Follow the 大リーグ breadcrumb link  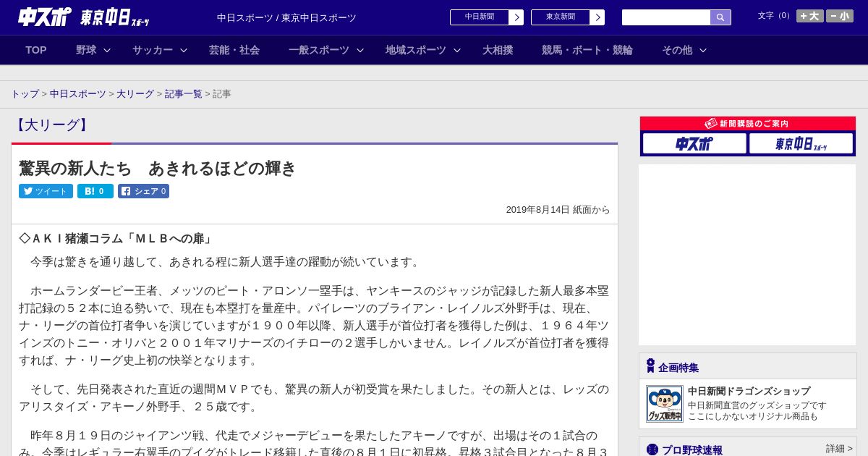pos(135,94)
